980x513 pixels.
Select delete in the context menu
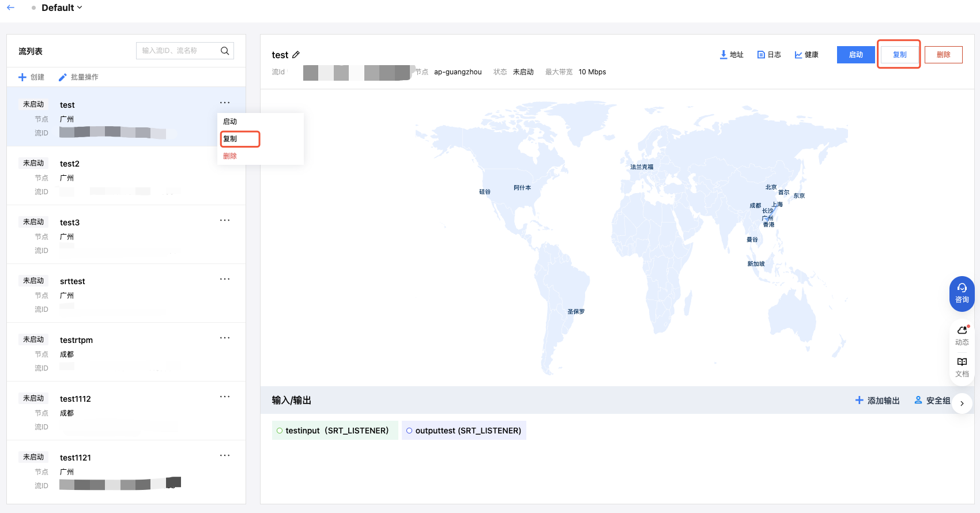(x=230, y=156)
